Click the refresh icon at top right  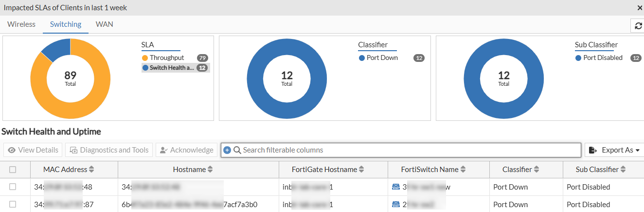[638, 26]
